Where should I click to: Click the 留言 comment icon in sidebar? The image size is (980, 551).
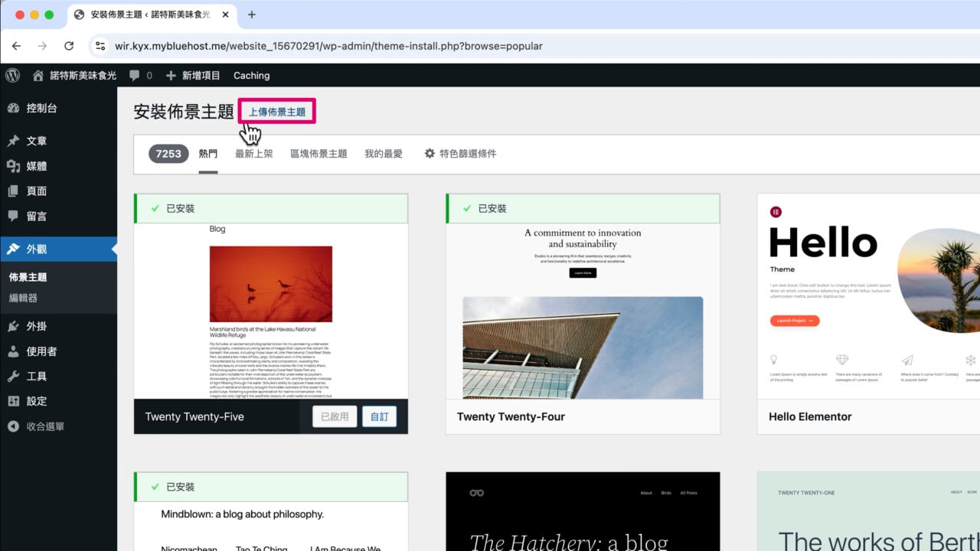(13, 217)
